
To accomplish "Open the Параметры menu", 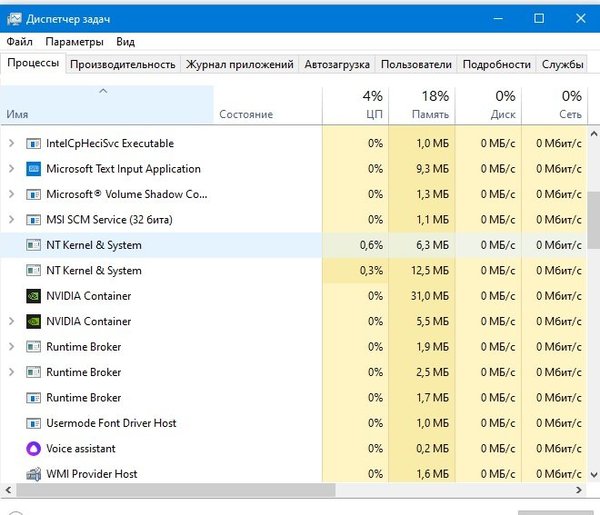I will [x=74, y=42].
